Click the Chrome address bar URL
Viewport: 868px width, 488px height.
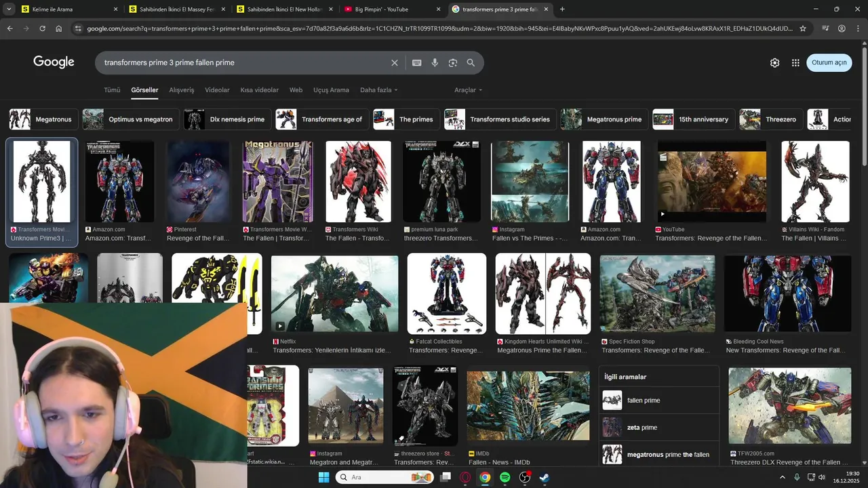(x=439, y=28)
